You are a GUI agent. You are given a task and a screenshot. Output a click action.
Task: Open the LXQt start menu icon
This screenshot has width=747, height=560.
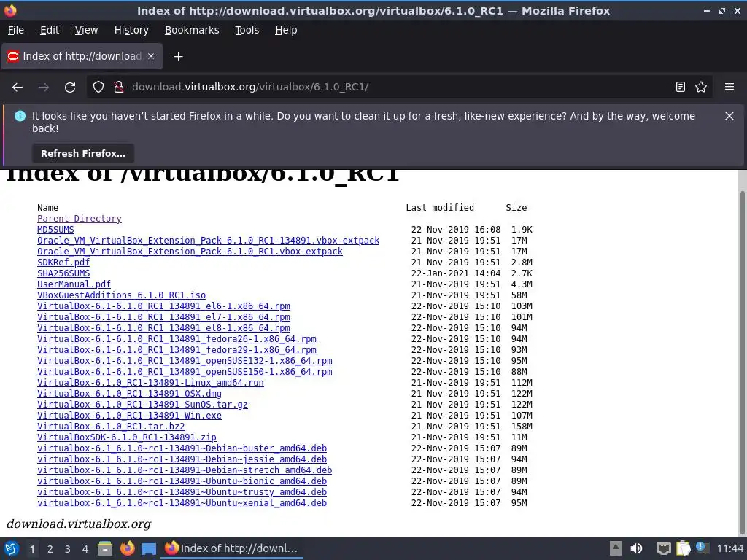coord(12,548)
